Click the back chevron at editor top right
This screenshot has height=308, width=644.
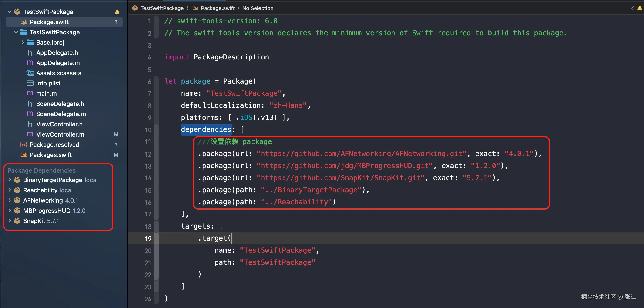[633, 8]
